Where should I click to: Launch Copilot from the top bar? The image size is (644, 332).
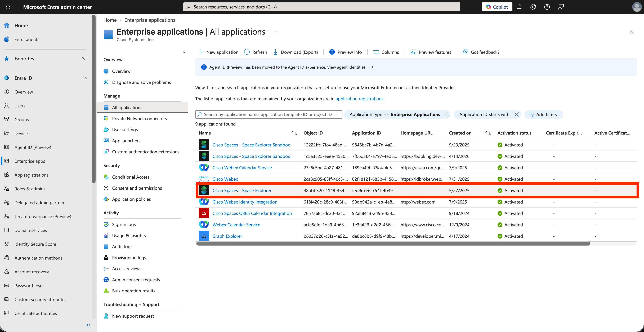pyautogui.click(x=497, y=7)
